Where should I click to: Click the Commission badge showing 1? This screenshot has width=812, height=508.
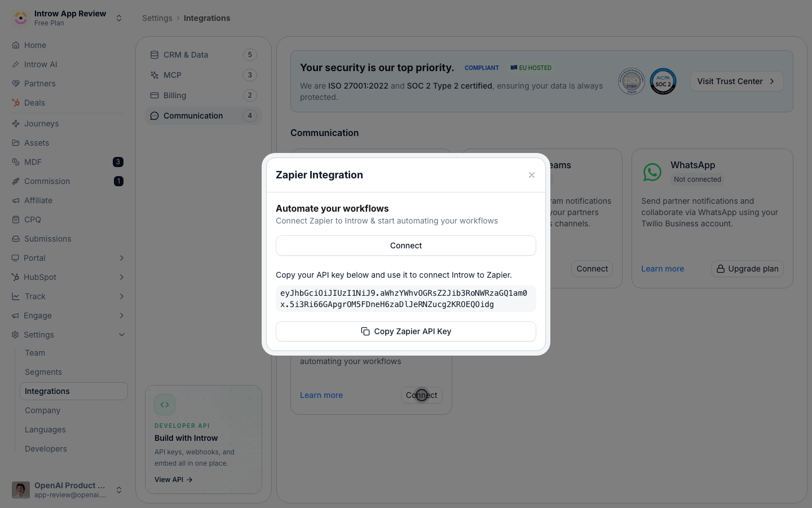[x=118, y=181]
